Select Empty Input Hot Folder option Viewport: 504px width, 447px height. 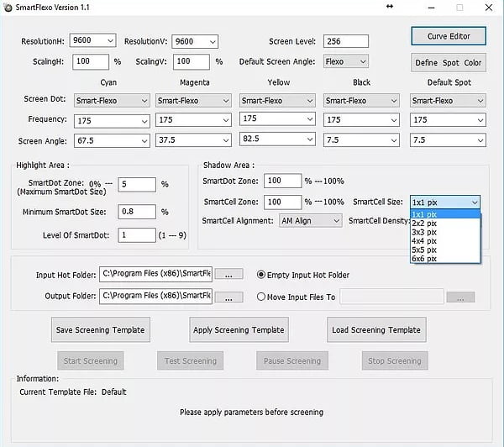click(261, 275)
